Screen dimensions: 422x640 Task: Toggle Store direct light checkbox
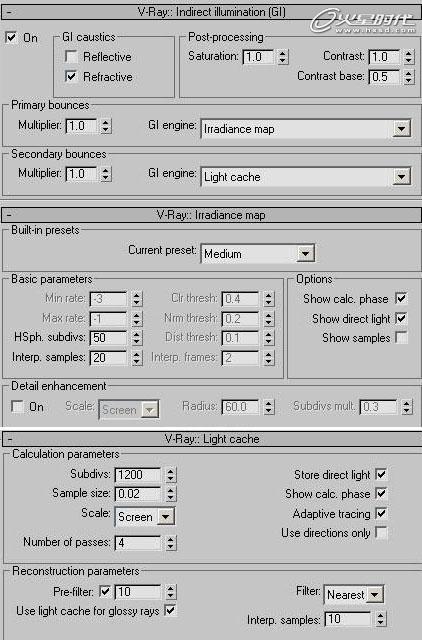381,474
